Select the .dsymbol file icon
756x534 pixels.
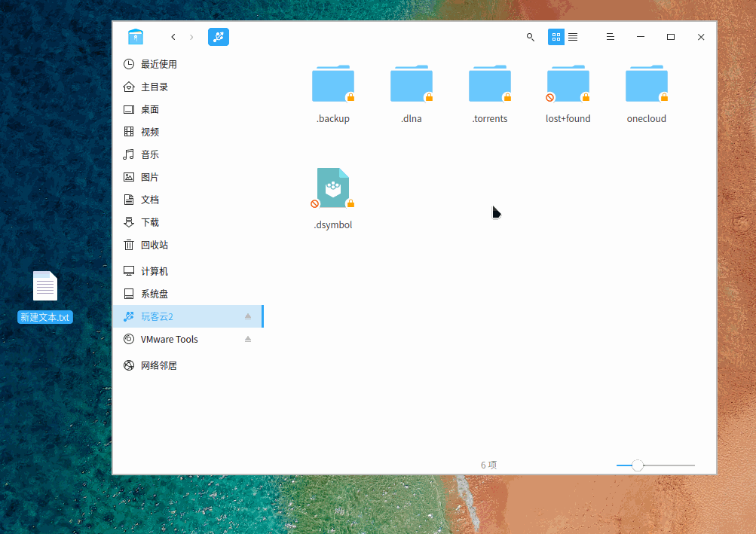coord(333,188)
